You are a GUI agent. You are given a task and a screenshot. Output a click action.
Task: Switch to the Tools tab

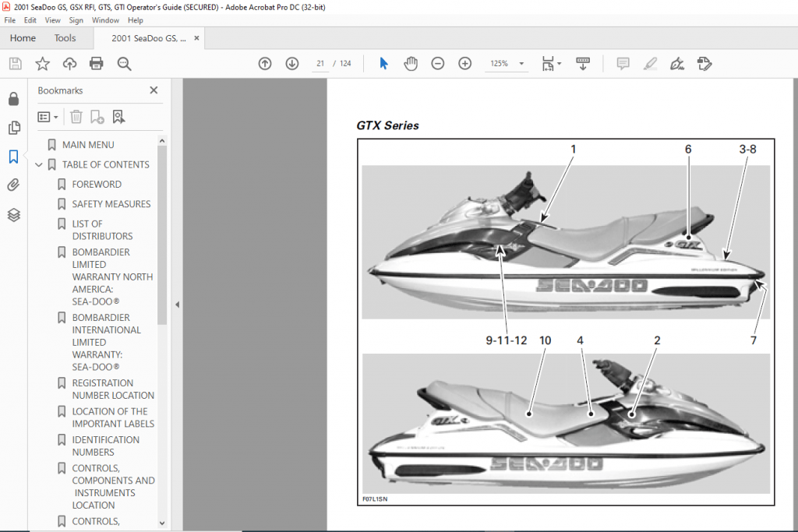pyautogui.click(x=65, y=38)
